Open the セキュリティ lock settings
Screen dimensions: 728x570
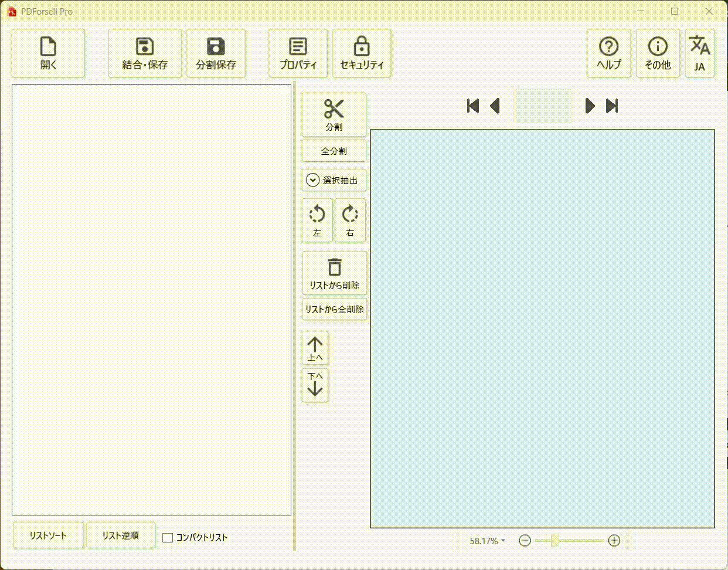point(362,53)
